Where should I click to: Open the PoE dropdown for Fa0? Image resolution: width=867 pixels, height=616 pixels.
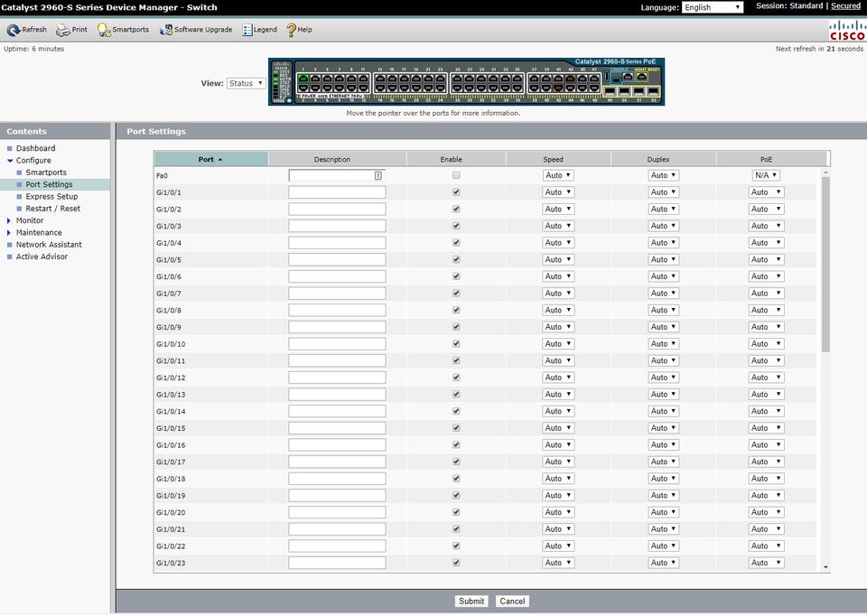[x=766, y=175]
